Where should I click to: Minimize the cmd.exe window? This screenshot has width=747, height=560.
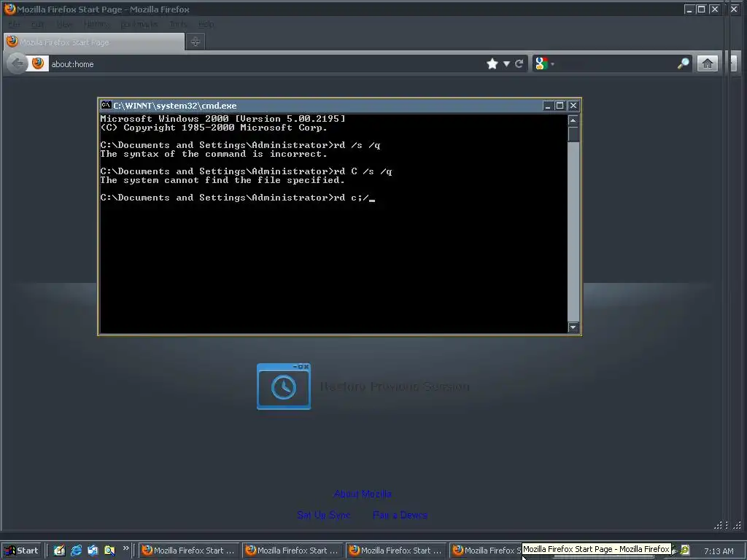tap(548, 106)
